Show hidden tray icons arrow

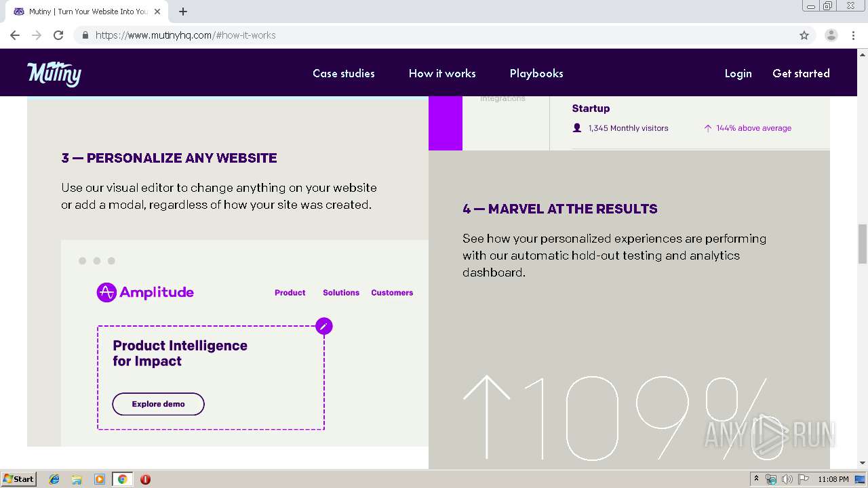tap(756, 479)
